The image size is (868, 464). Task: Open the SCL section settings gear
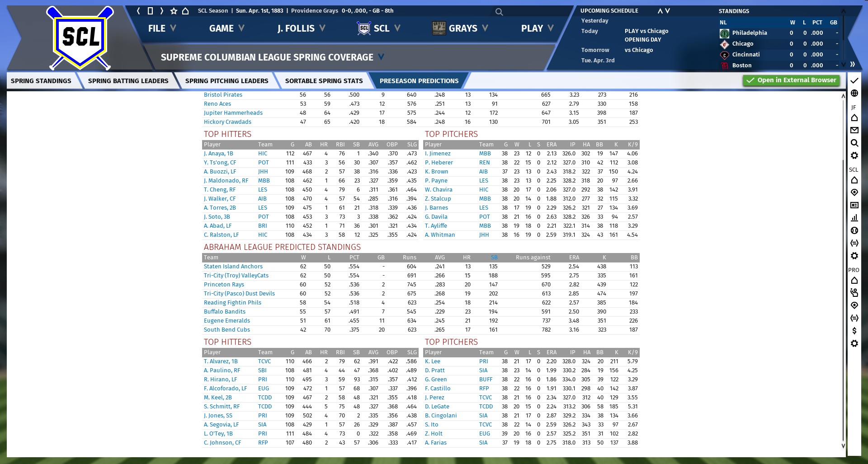854,256
